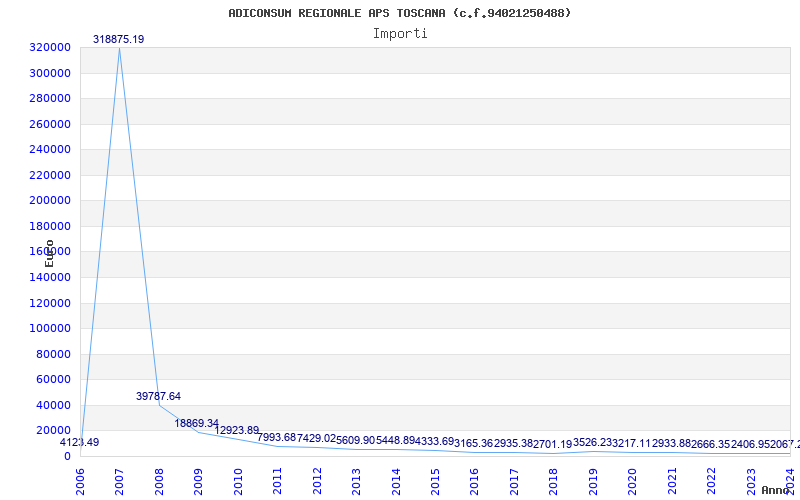This screenshot has height=500, width=800.
Task: Click the y-axis value 200000
Action: [49, 201]
